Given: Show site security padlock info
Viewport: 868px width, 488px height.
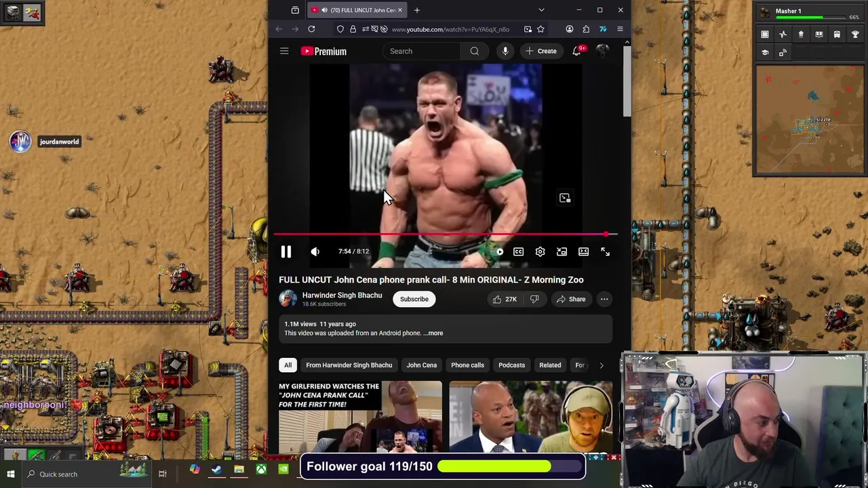Looking at the screenshot, I should tap(353, 29).
